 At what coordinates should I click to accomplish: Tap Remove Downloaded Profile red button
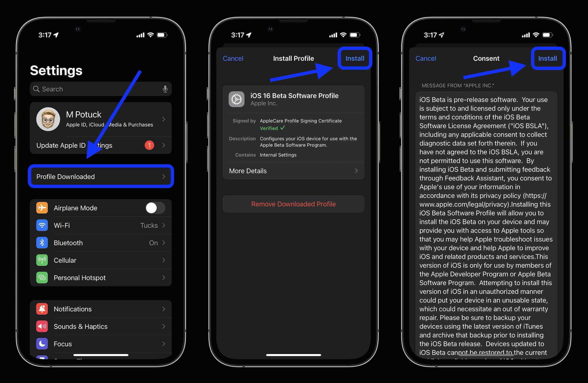point(294,204)
